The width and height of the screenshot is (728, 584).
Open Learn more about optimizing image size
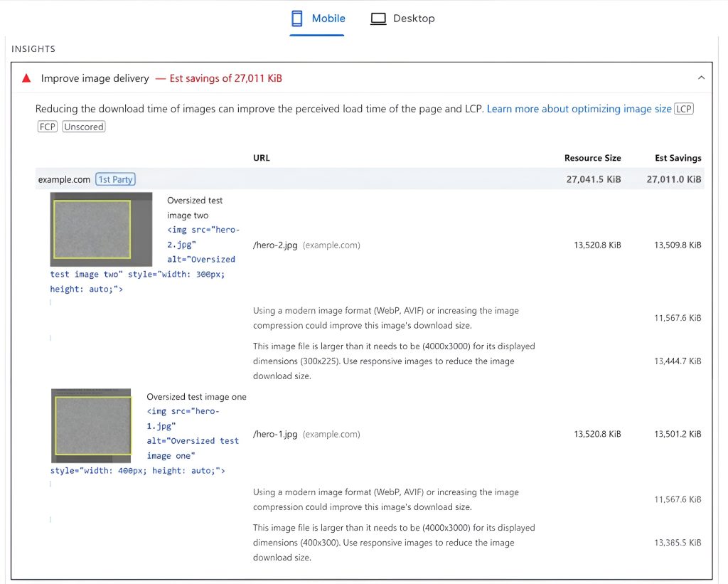point(579,109)
